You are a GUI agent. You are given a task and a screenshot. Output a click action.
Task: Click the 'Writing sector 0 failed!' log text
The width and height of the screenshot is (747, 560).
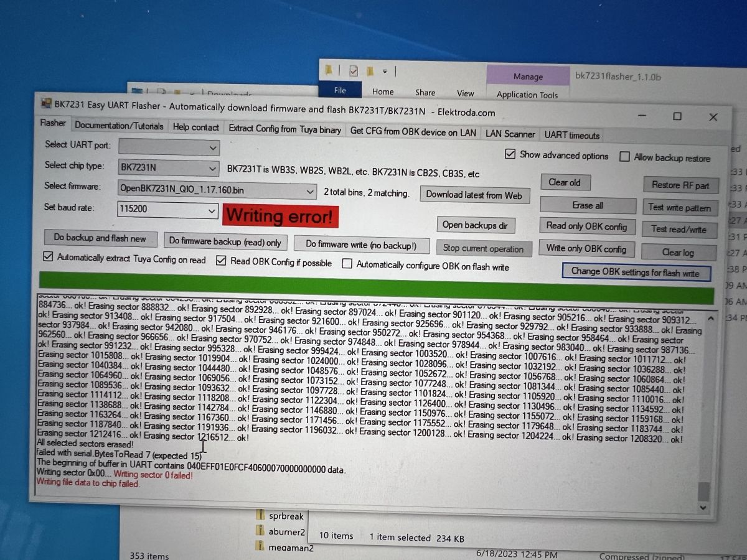(153, 475)
